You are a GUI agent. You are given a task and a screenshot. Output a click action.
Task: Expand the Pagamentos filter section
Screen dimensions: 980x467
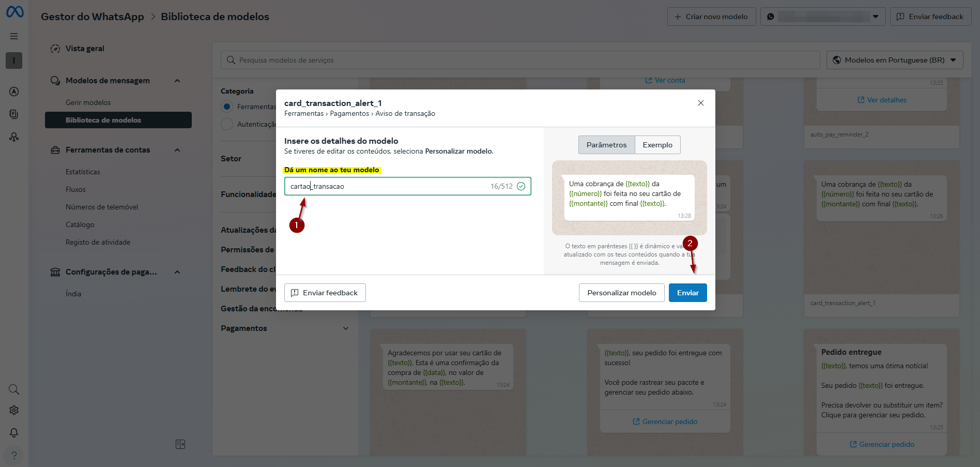click(x=345, y=328)
